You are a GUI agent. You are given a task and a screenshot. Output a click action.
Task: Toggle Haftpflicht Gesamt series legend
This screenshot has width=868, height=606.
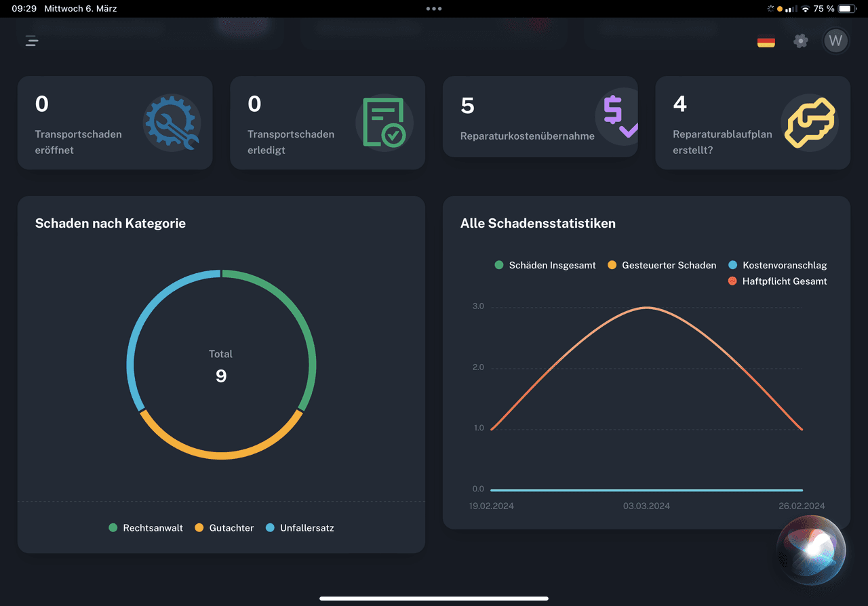tap(777, 281)
